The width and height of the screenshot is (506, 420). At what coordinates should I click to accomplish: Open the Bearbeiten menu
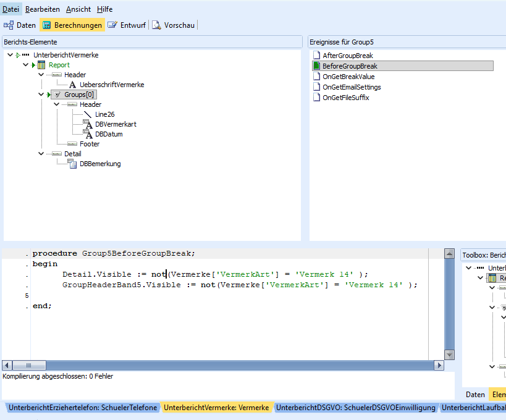[x=42, y=9]
